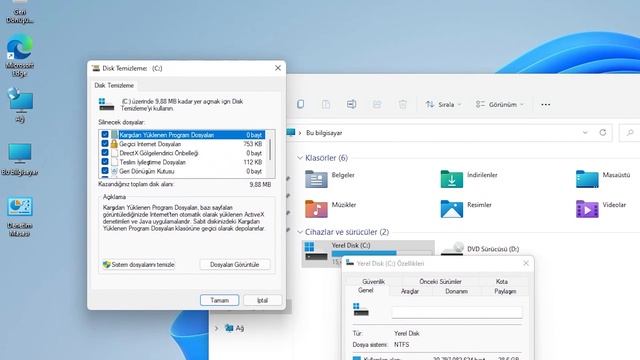
Task: Open the Microsoft Edge desktop shortcut
Action: pos(20,55)
